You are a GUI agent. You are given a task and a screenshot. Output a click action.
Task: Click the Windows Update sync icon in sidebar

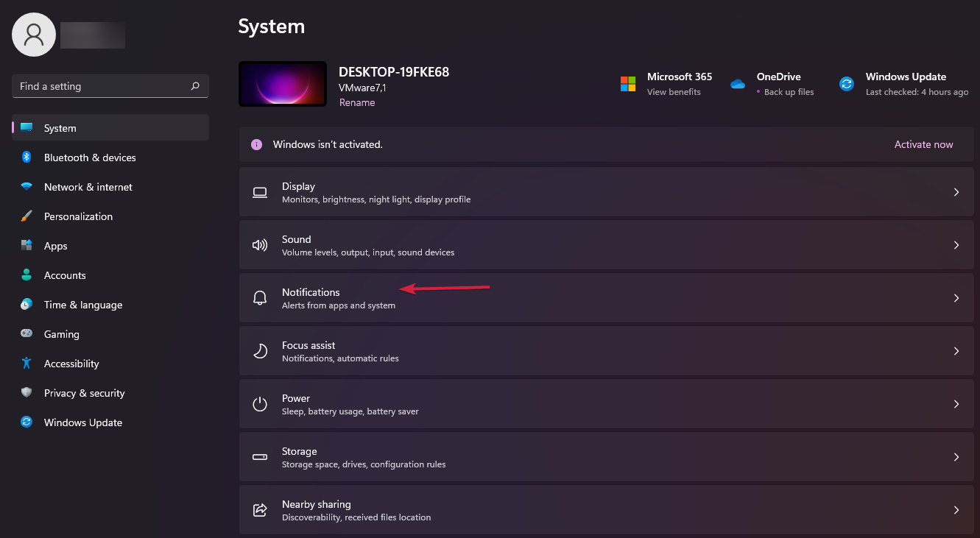click(x=27, y=422)
